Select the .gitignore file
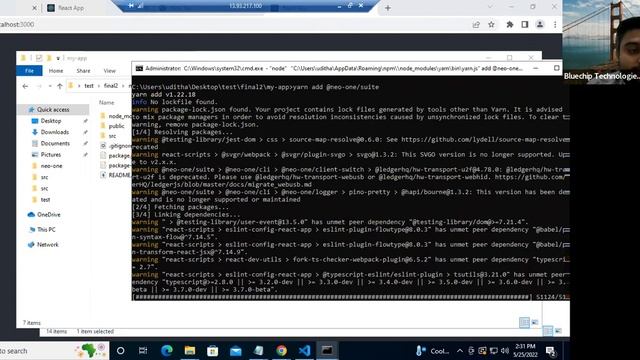Screen dimensions: 640x360 pyautogui.click(x=116, y=145)
